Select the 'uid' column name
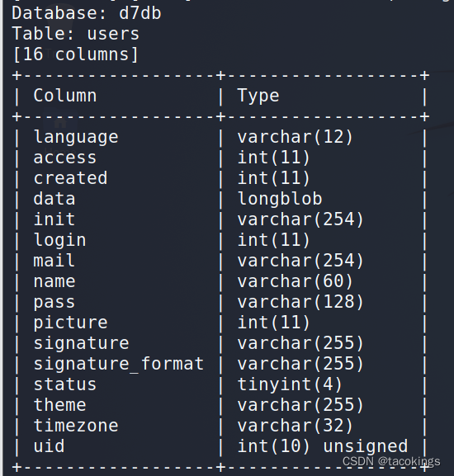This screenshot has width=454, height=476. pyautogui.click(x=49, y=446)
